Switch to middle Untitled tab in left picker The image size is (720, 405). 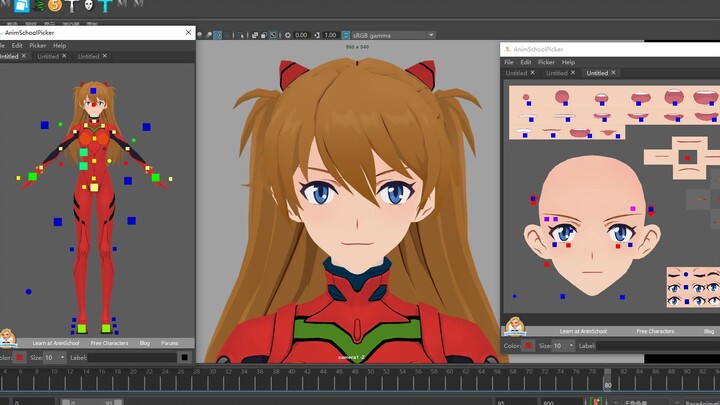click(x=48, y=56)
